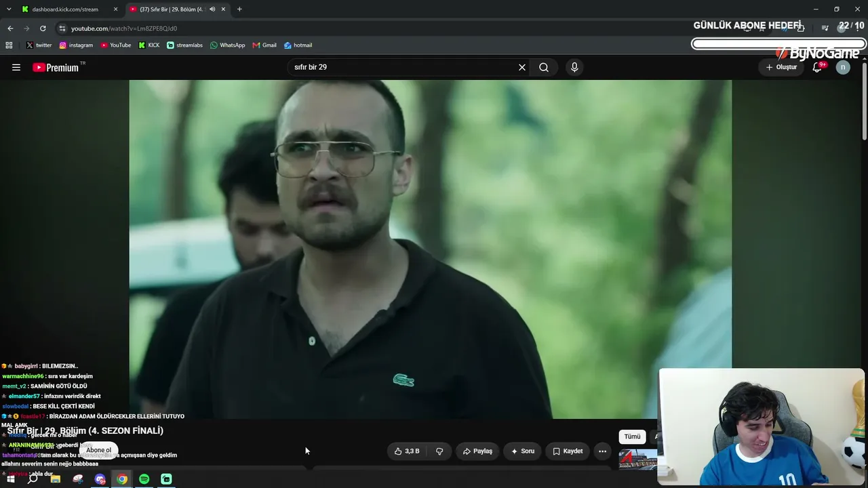The image size is (868, 488).
Task: Reload the current page
Action: [43, 28]
